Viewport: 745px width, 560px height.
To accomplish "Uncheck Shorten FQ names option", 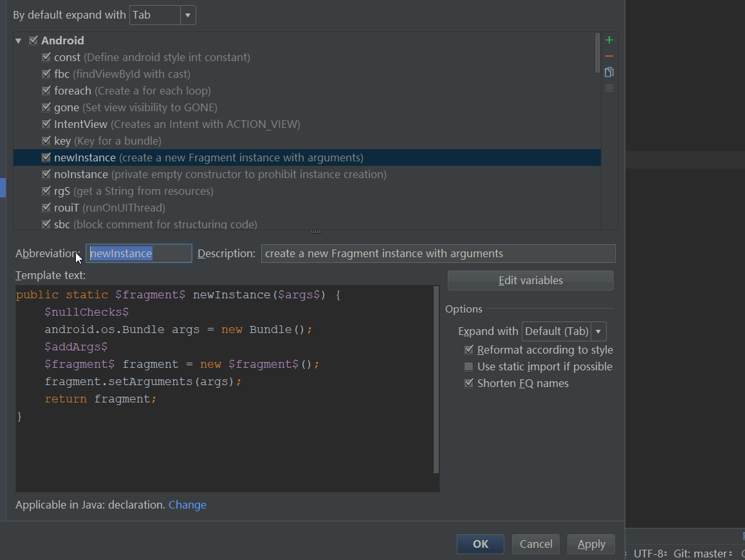I will pos(469,383).
